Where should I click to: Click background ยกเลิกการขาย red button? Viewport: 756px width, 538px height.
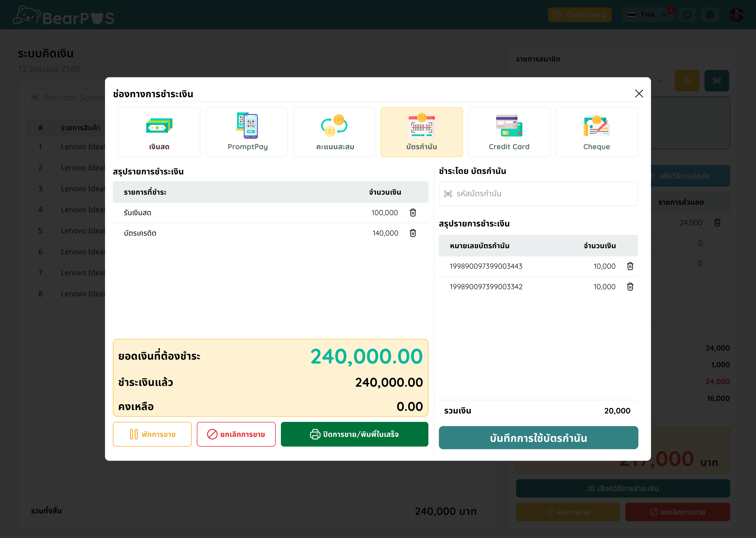point(678,512)
